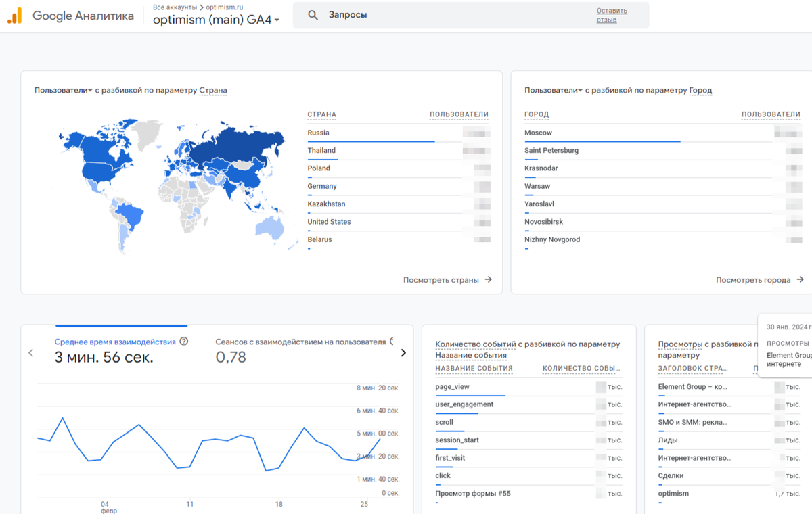Open the optimism (main) GA4 property dropdown
812x514 pixels.
pos(216,20)
